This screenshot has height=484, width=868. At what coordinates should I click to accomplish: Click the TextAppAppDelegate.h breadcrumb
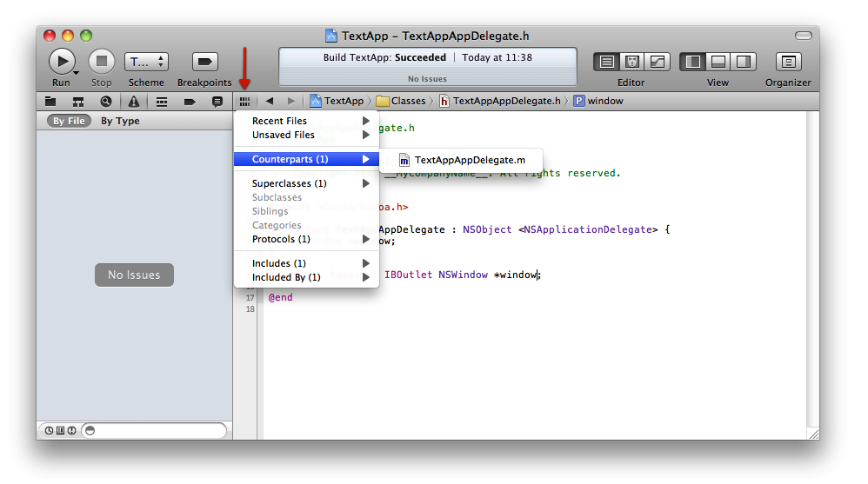500,101
